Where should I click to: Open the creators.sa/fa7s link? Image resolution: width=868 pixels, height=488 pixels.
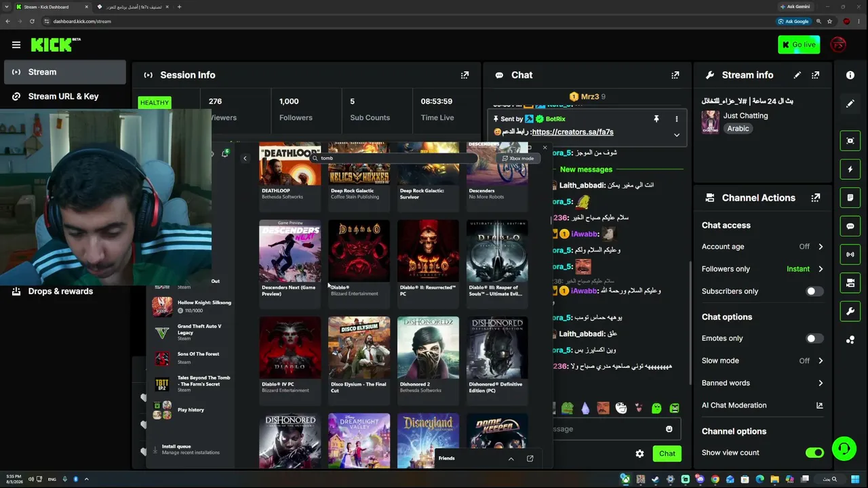572,132
